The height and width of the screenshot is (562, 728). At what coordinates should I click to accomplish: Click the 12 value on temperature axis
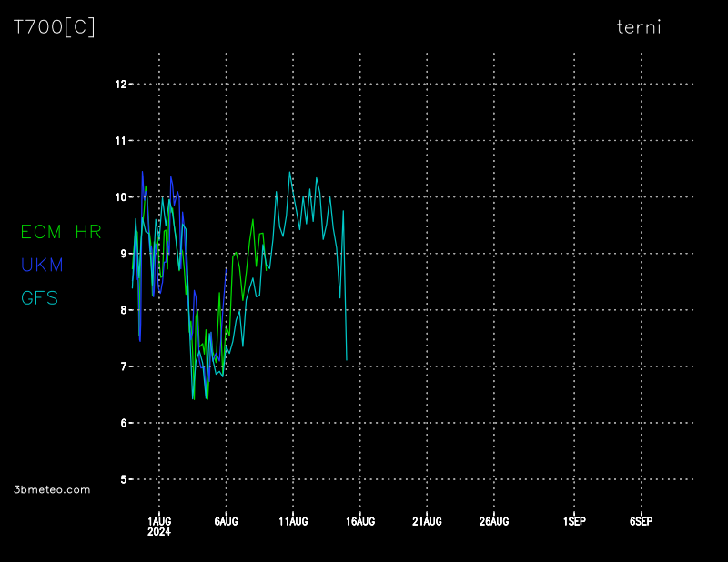120,85
